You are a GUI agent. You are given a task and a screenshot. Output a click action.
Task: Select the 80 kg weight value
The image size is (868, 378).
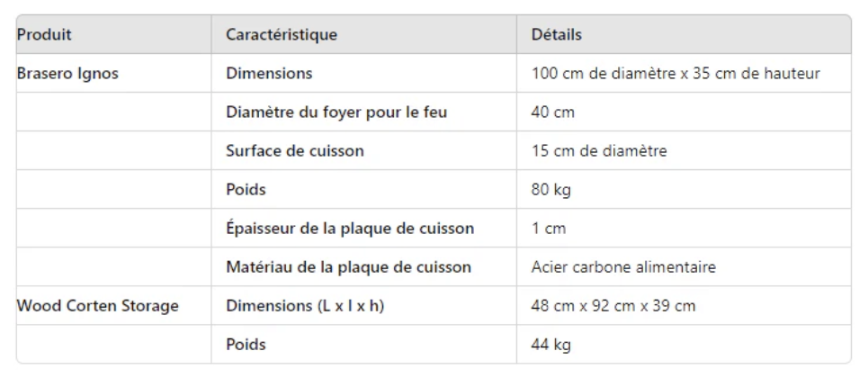click(x=550, y=190)
